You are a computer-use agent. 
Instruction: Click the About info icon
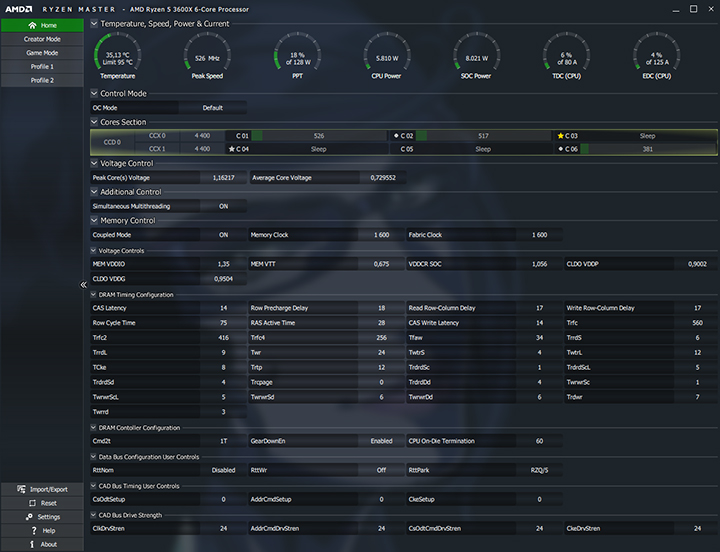(x=32, y=544)
